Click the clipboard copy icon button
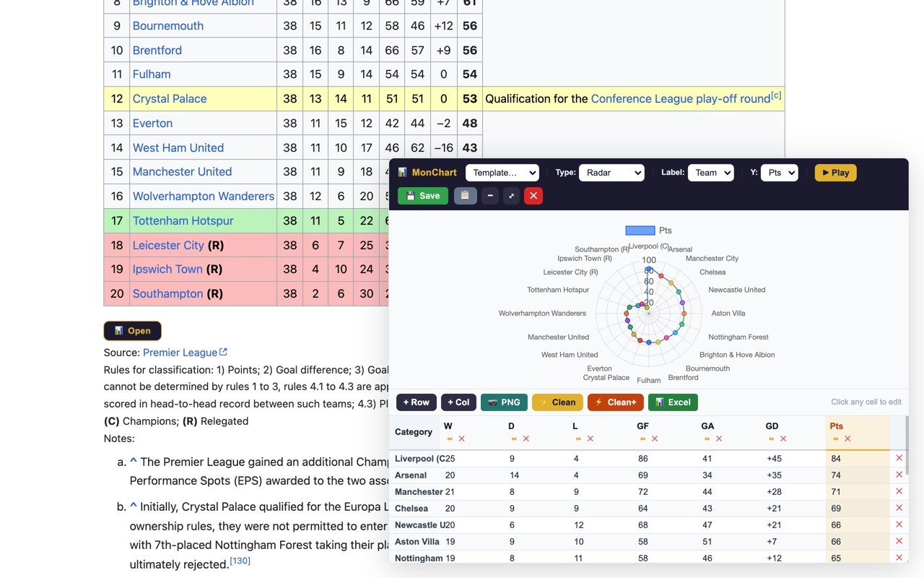This screenshot has width=924, height=578. [x=465, y=196]
